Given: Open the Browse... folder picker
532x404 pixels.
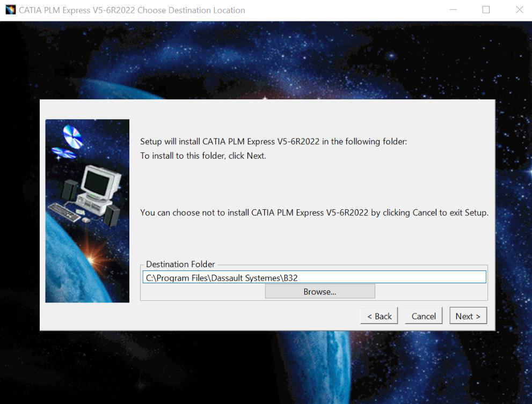Looking at the screenshot, I should click(320, 291).
